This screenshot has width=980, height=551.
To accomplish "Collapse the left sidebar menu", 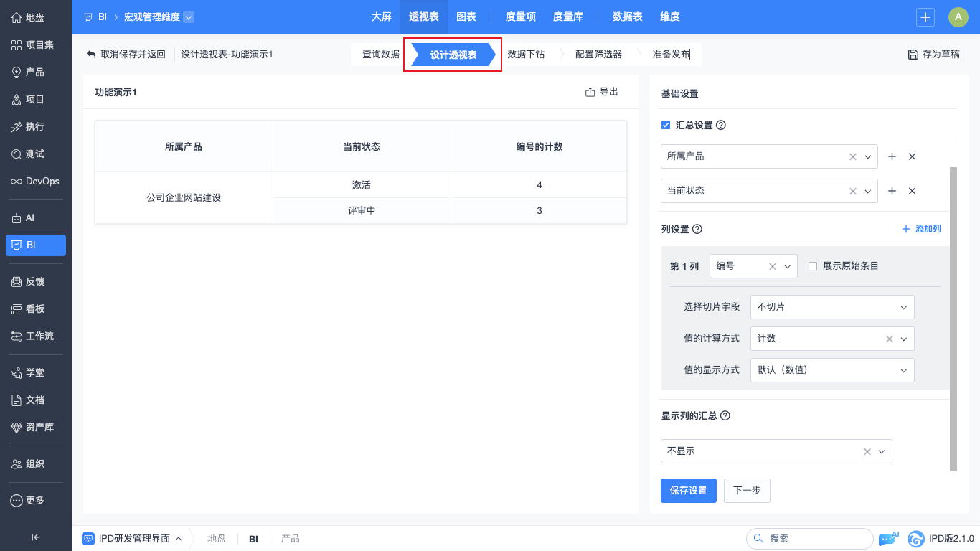I will click(35, 537).
